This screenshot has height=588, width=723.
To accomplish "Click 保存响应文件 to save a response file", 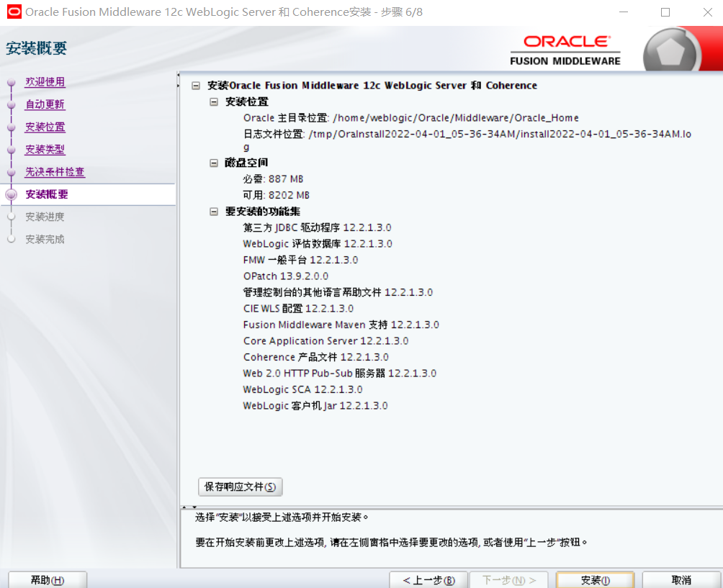I will (240, 487).
